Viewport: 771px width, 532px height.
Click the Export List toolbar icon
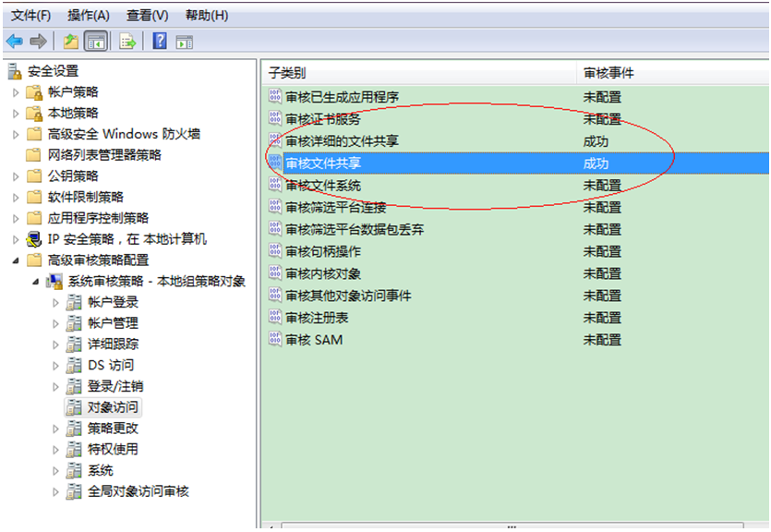pos(127,42)
